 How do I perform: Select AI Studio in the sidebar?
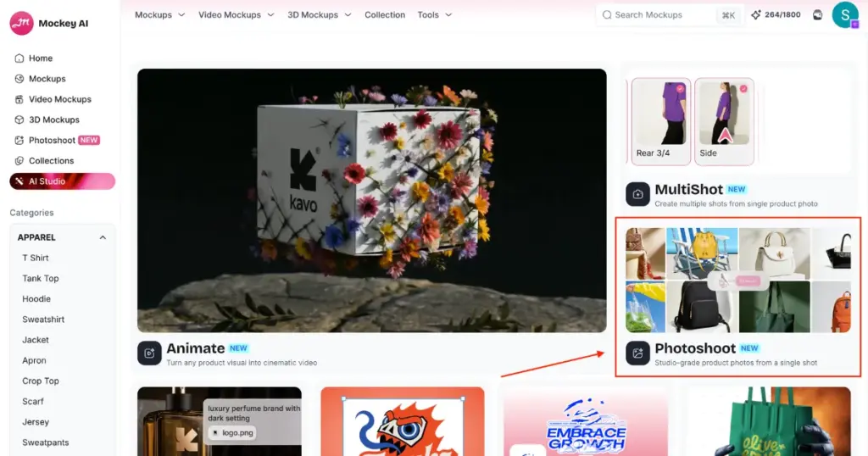coord(62,181)
